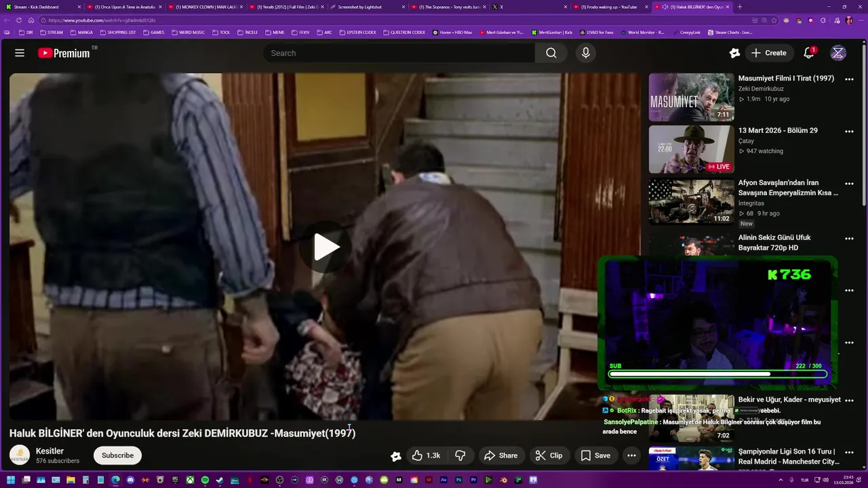Mute audio icon on Haluk BİLGİNER tab
868x488 pixels.
665,7
